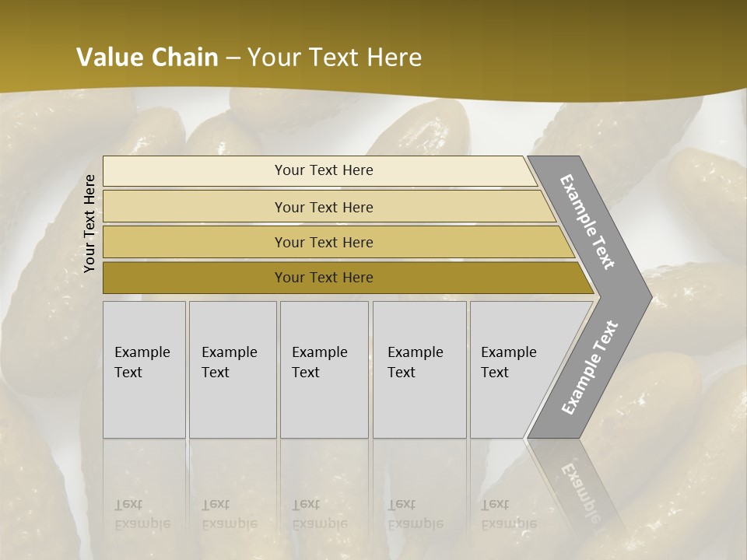The image size is (747, 560).
Task: Select the reflected text under the first box
Action: (x=142, y=514)
